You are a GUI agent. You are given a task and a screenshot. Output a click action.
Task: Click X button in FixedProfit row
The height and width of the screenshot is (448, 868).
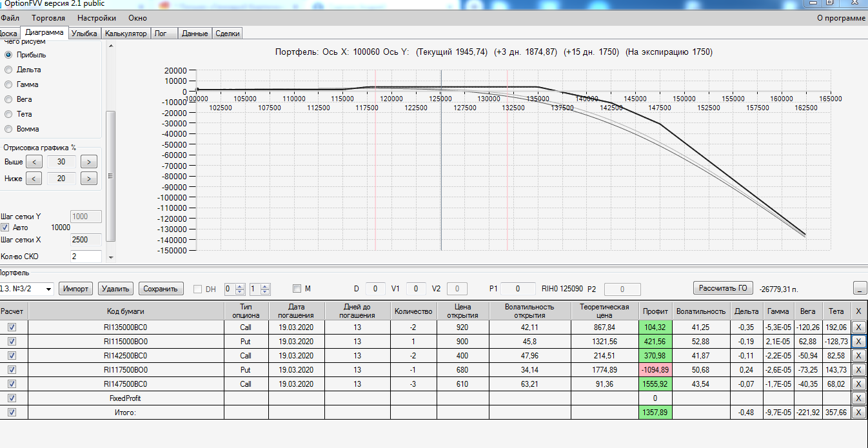858,398
